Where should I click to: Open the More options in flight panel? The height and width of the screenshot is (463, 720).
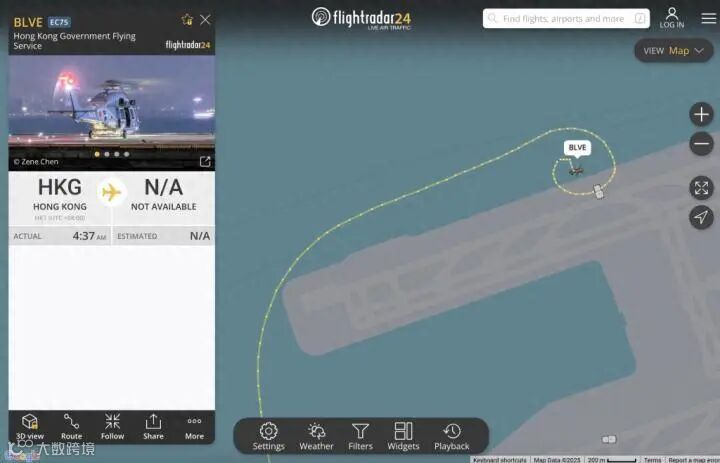[194, 427]
